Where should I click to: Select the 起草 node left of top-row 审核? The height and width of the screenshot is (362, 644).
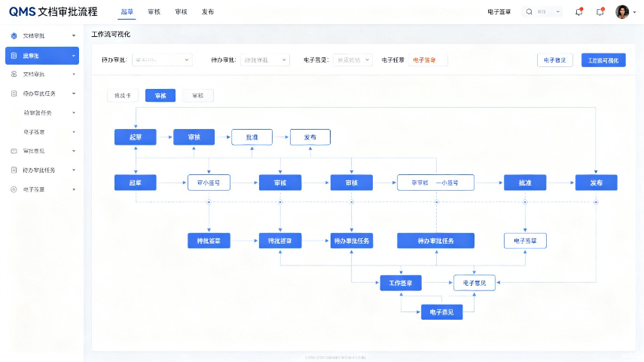[x=135, y=137]
